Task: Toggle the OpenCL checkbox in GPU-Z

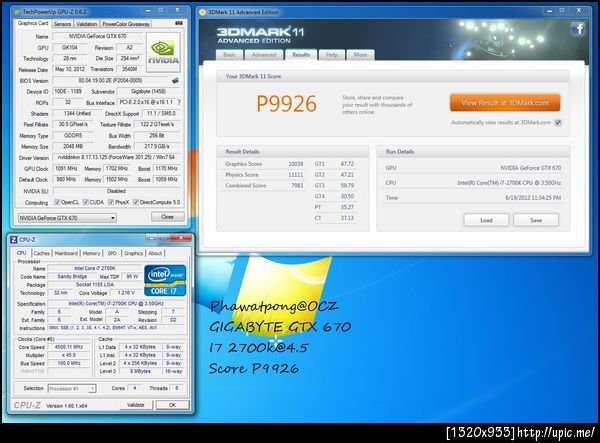Action: tap(57, 202)
